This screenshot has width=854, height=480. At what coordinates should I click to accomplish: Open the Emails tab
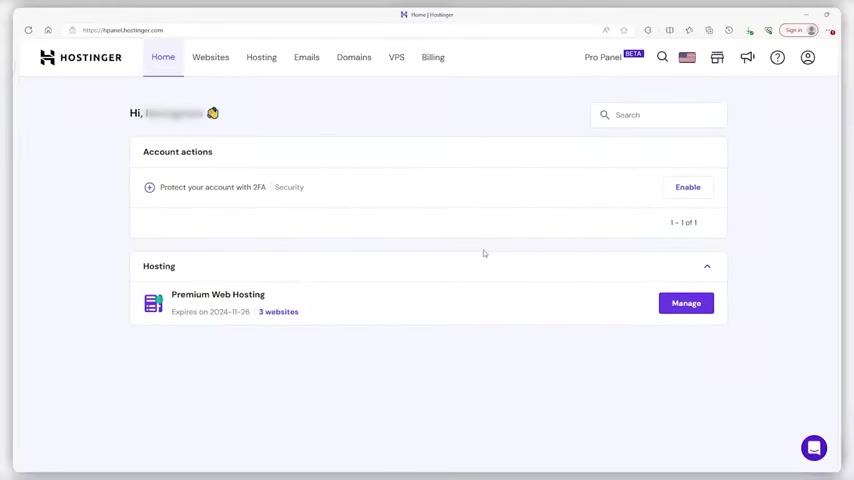(307, 57)
